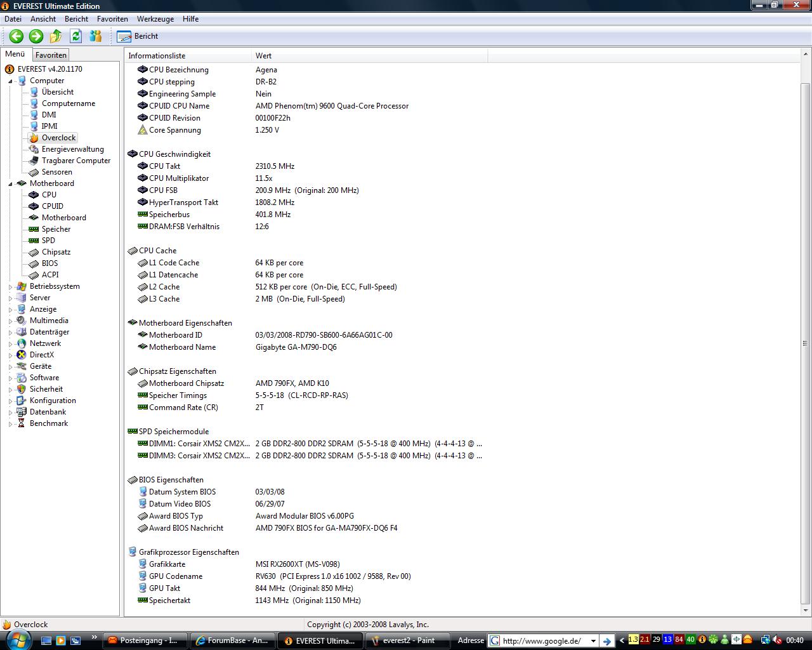
Task: Expand the DirectX tree node
Action: coord(10,355)
